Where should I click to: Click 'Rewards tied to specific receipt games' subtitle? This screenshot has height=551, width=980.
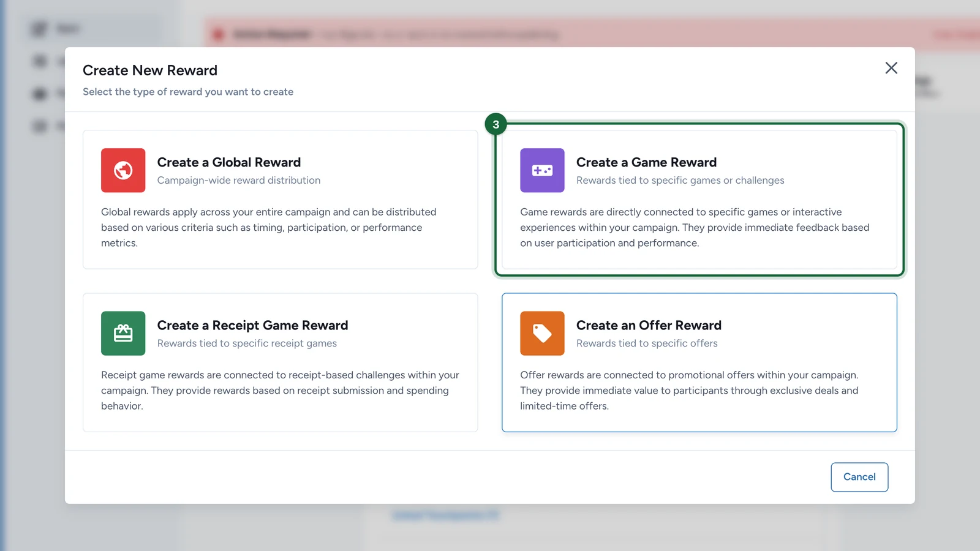point(247,343)
